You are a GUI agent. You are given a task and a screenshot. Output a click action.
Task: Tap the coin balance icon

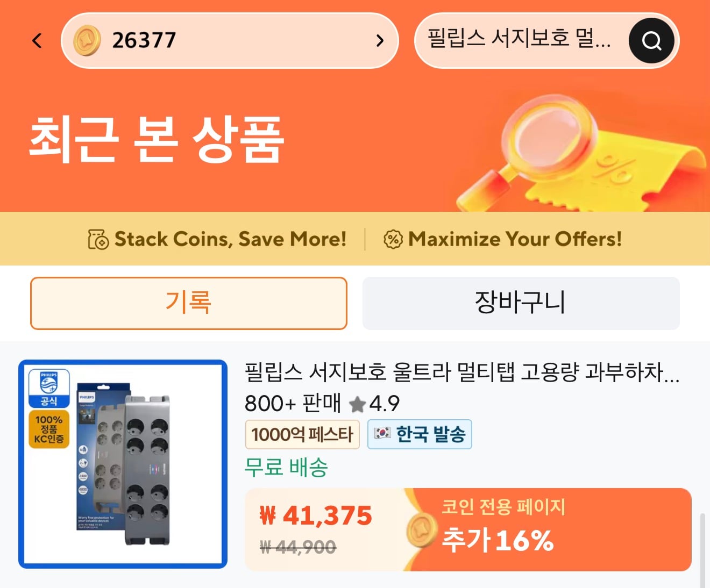(x=86, y=40)
